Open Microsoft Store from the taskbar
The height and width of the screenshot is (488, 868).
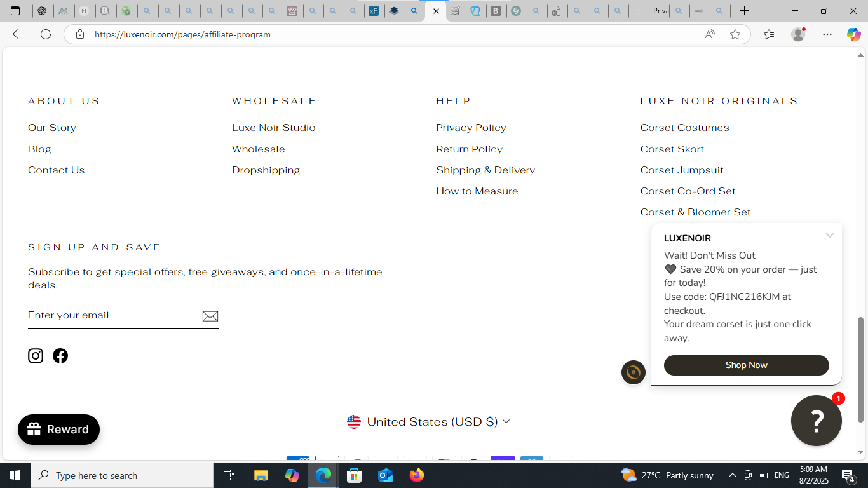point(355,475)
